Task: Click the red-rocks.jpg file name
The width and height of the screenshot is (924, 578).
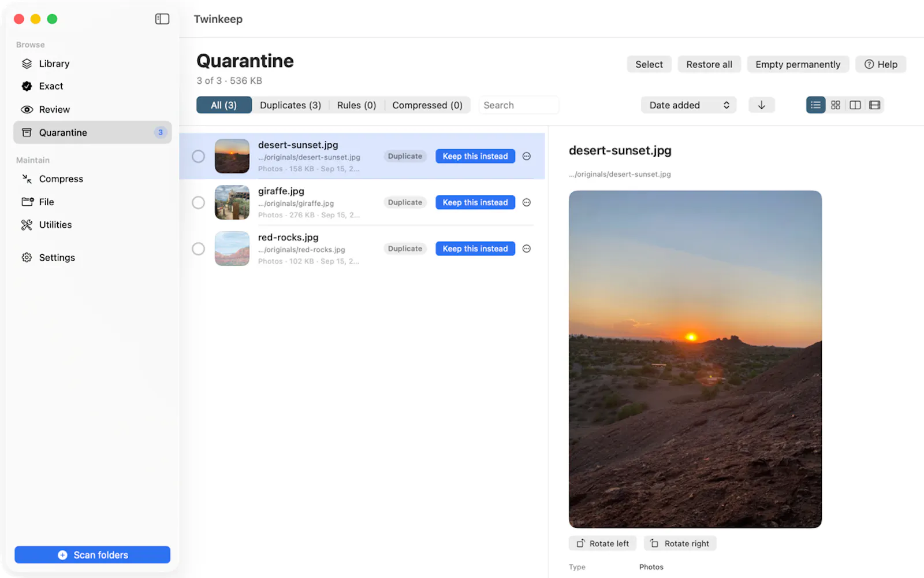Action: point(288,237)
